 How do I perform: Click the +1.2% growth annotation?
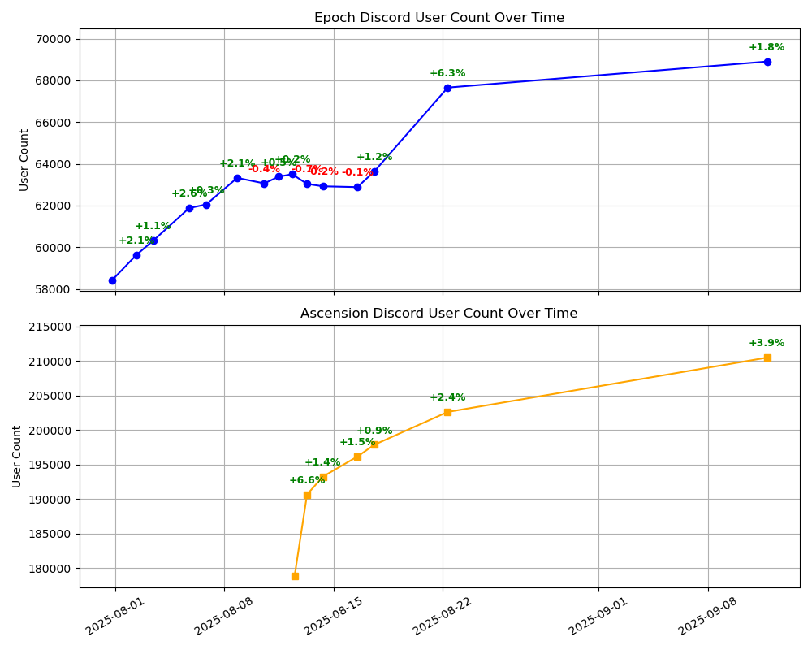pos(374,157)
